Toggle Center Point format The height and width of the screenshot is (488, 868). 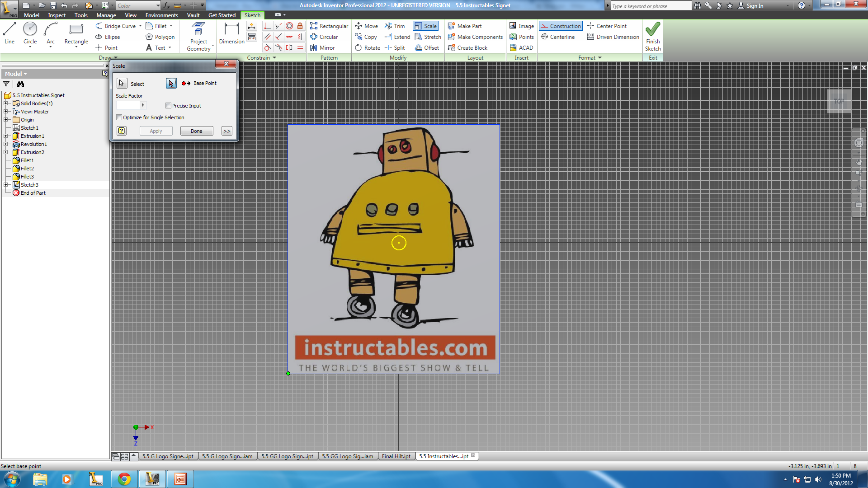click(x=607, y=26)
